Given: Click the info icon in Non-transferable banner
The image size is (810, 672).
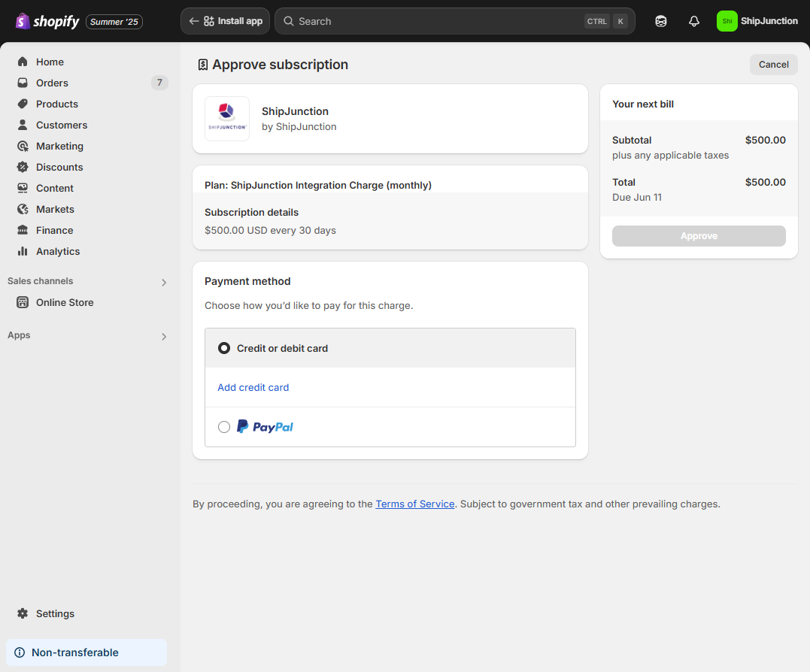Looking at the screenshot, I should (x=20, y=652).
